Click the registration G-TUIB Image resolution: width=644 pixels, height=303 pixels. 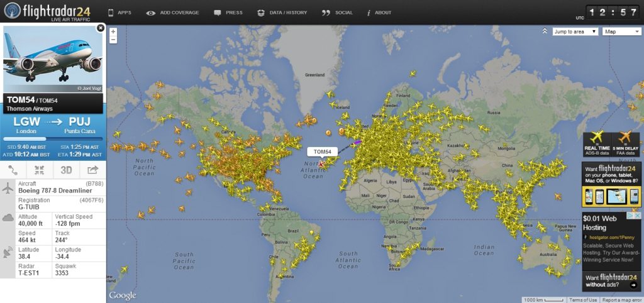pyautogui.click(x=29, y=207)
